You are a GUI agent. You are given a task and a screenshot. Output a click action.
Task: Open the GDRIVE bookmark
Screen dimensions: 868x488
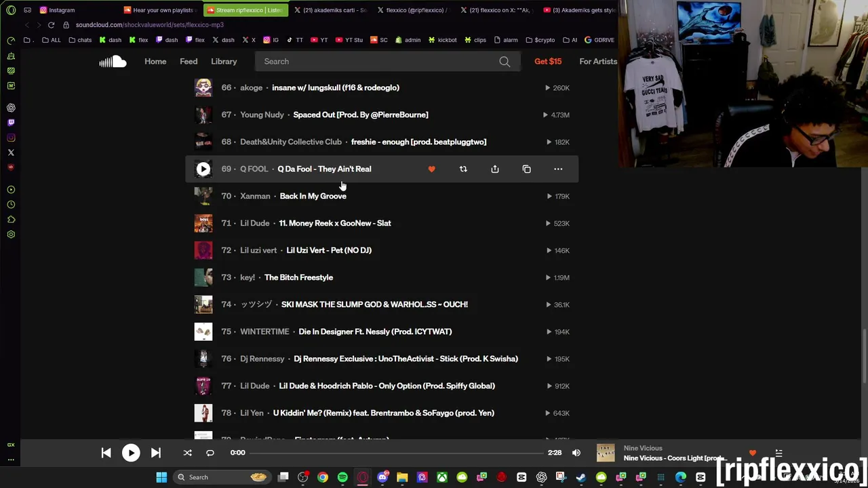point(599,40)
